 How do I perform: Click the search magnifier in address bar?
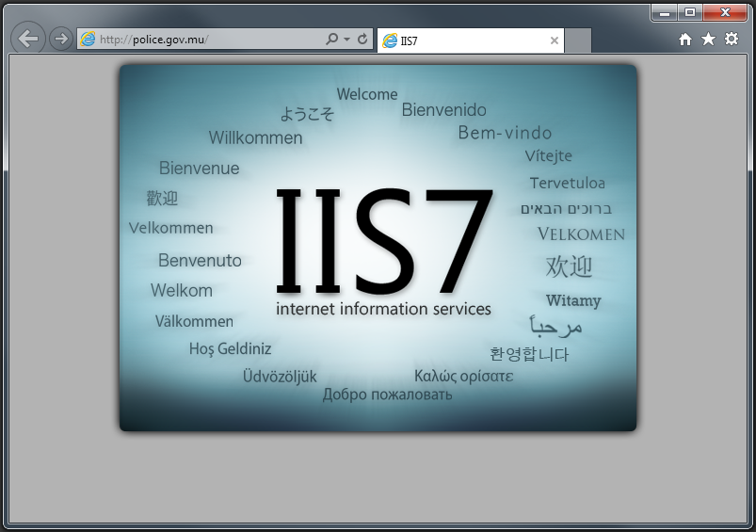331,39
